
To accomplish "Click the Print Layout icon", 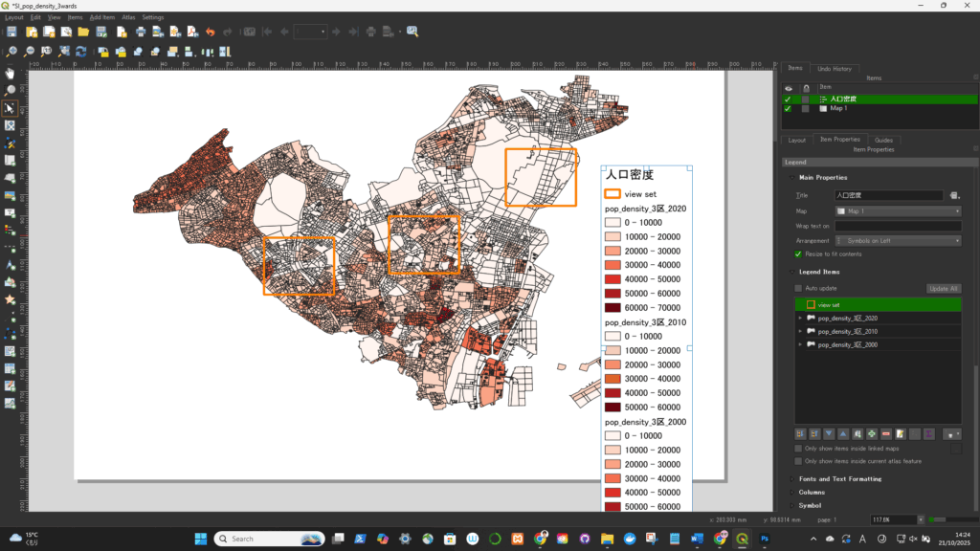I will (140, 32).
